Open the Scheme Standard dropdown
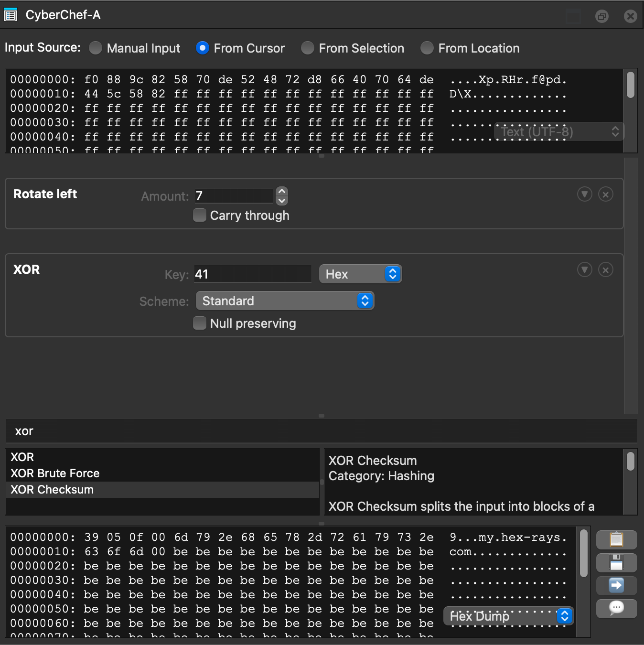The image size is (644, 645). pos(285,301)
